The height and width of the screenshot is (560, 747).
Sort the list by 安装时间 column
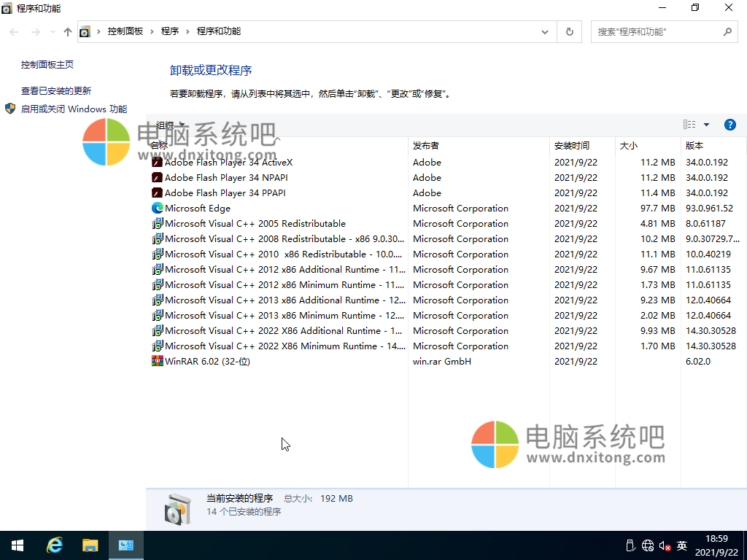tap(571, 146)
